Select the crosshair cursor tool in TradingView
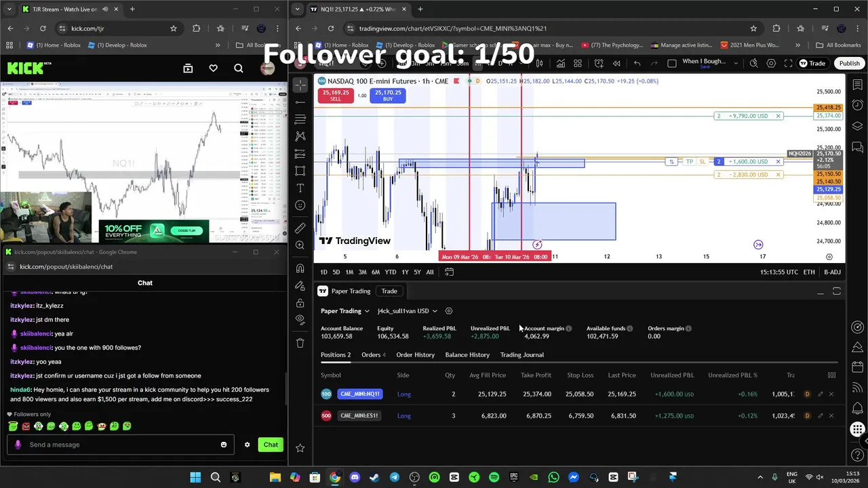 pyautogui.click(x=300, y=85)
